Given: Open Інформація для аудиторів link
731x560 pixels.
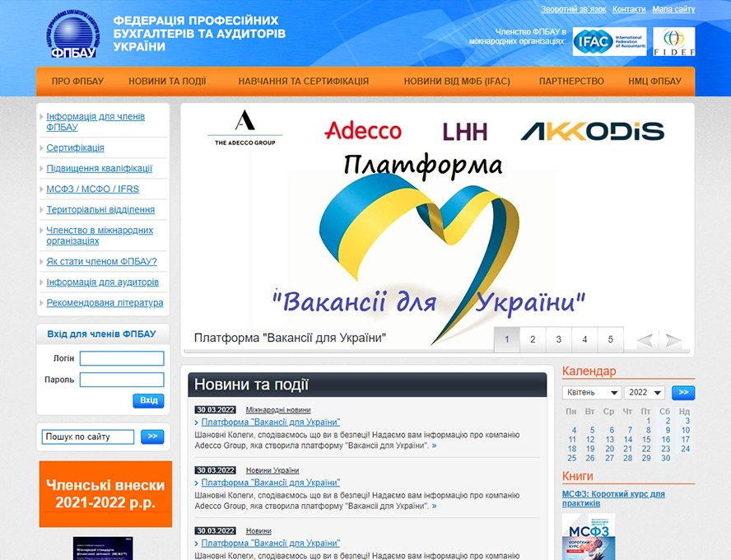Looking at the screenshot, I should pos(103,282).
